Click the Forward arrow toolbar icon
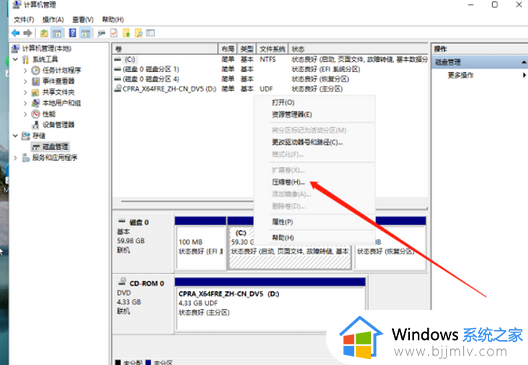Viewport: 528px width, 365px height. (28, 33)
